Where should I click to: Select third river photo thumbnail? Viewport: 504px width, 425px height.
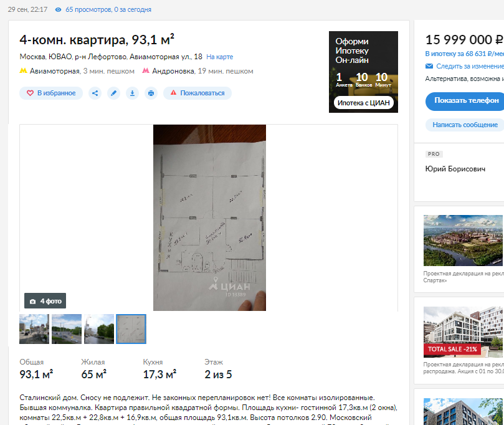[x=99, y=329]
